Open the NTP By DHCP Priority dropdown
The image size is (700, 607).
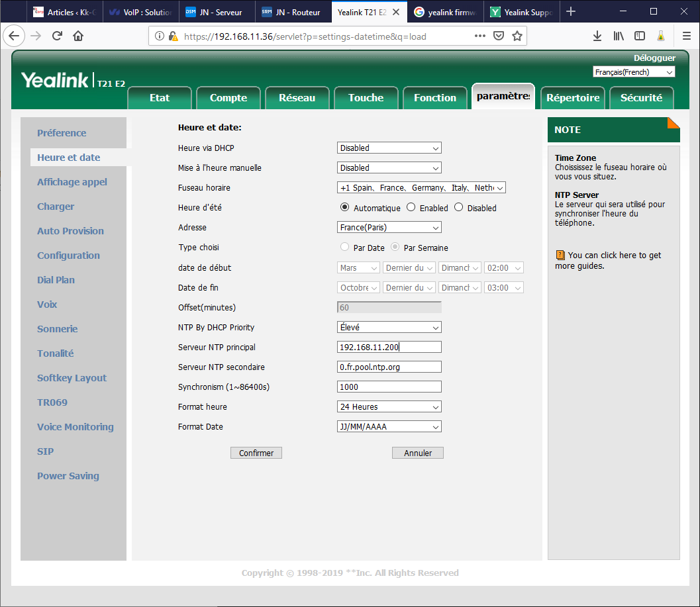[x=389, y=328]
